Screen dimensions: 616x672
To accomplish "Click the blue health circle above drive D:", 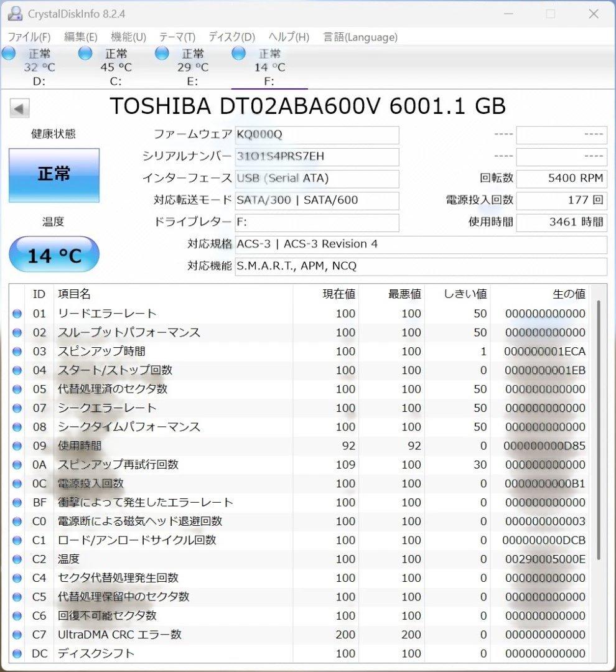I will pos(9,54).
